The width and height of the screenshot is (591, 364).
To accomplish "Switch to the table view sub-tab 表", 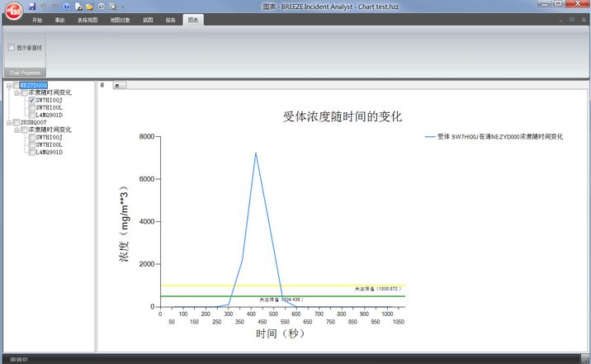I will click(x=120, y=86).
